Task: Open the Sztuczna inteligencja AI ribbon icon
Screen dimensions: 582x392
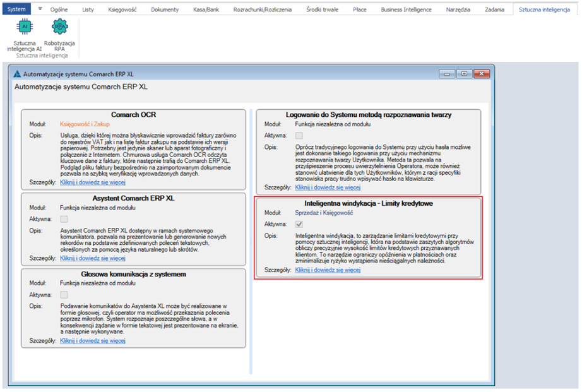Action: point(25,35)
